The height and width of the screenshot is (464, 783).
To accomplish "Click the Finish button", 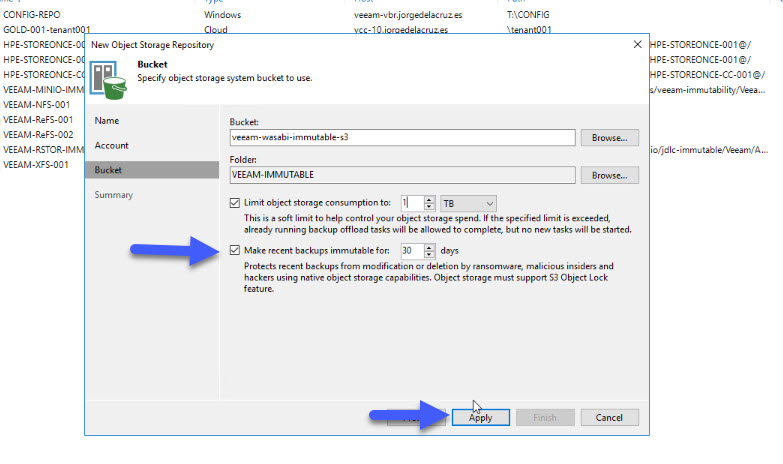I will (x=545, y=418).
